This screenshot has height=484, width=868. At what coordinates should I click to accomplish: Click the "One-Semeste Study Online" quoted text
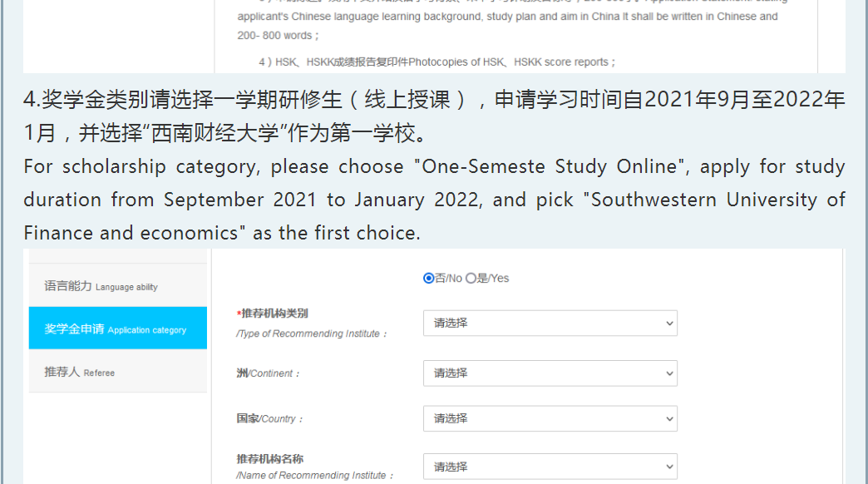click(550, 166)
